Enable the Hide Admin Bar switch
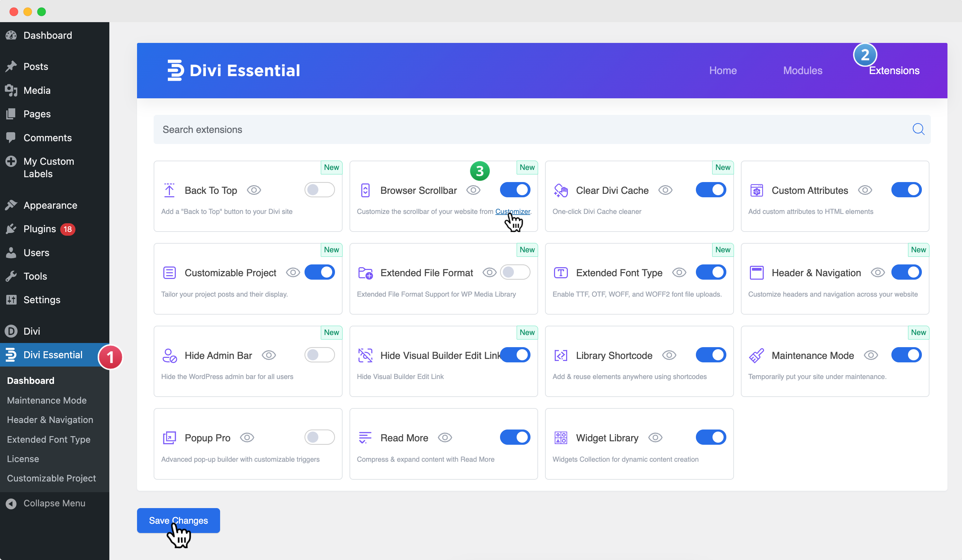 (319, 355)
